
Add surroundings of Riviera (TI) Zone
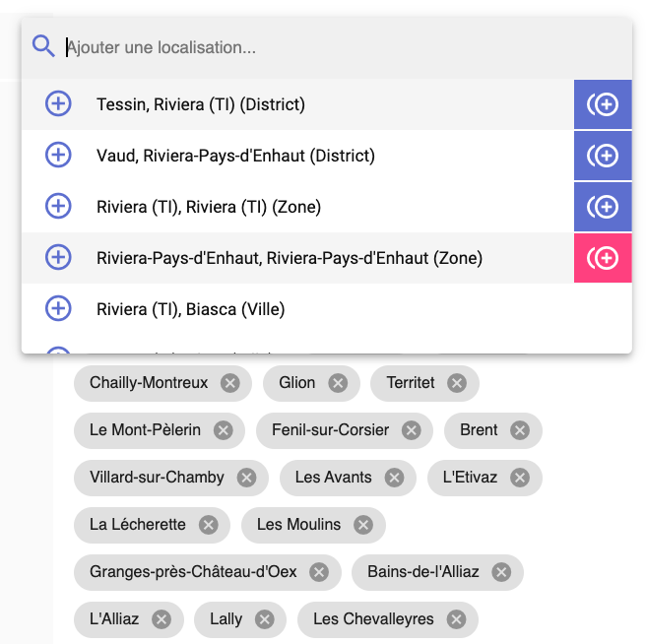coord(603,207)
